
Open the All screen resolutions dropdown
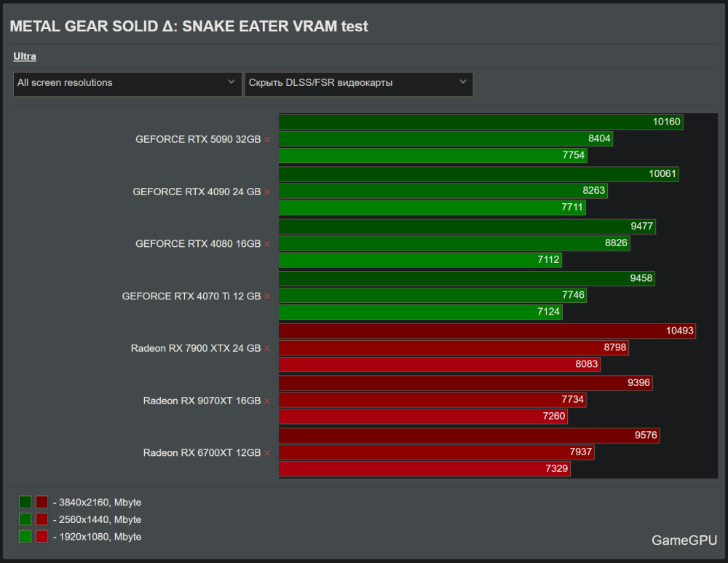coord(127,83)
